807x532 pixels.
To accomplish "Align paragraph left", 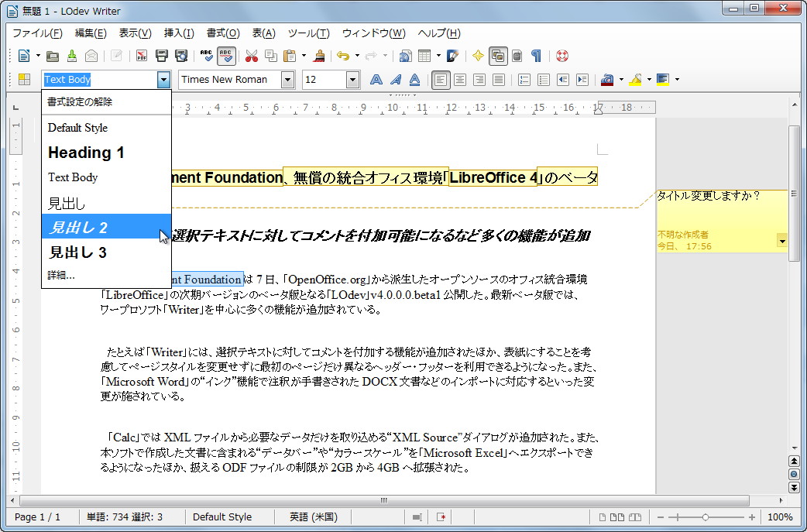I will (x=441, y=79).
